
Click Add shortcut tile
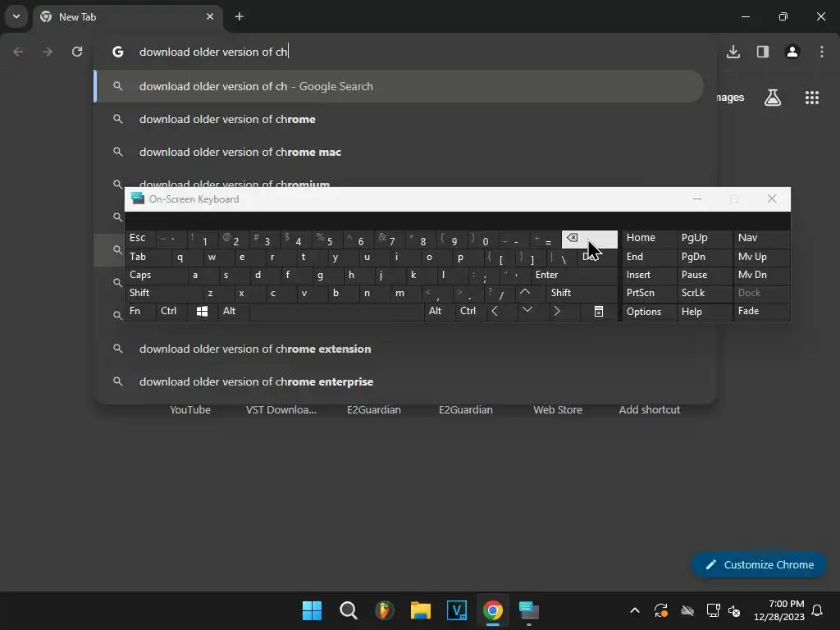coord(650,410)
